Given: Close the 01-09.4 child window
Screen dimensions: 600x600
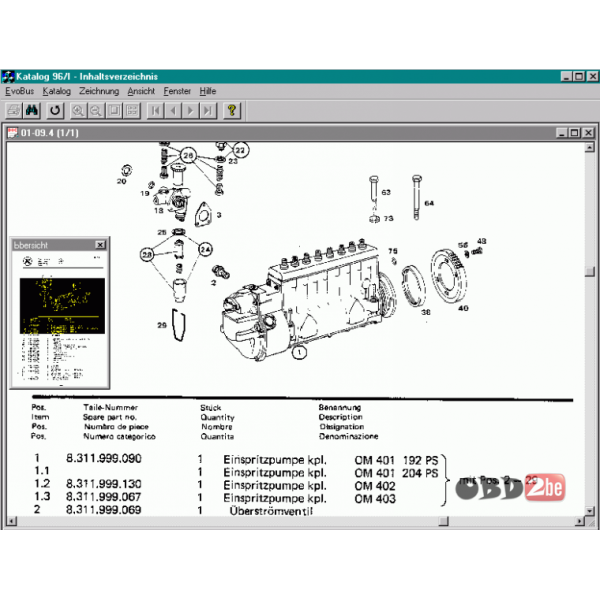Looking at the screenshot, I should coord(589,133).
